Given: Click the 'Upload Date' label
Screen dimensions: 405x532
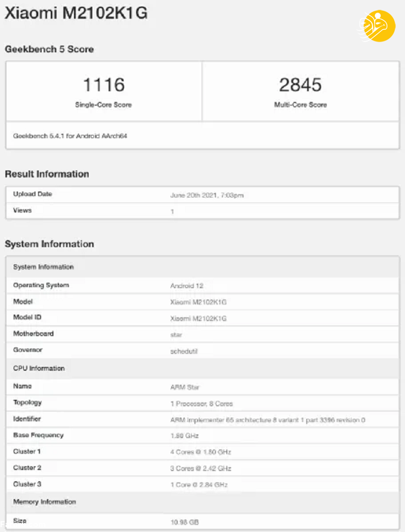Looking at the screenshot, I should (x=32, y=194).
